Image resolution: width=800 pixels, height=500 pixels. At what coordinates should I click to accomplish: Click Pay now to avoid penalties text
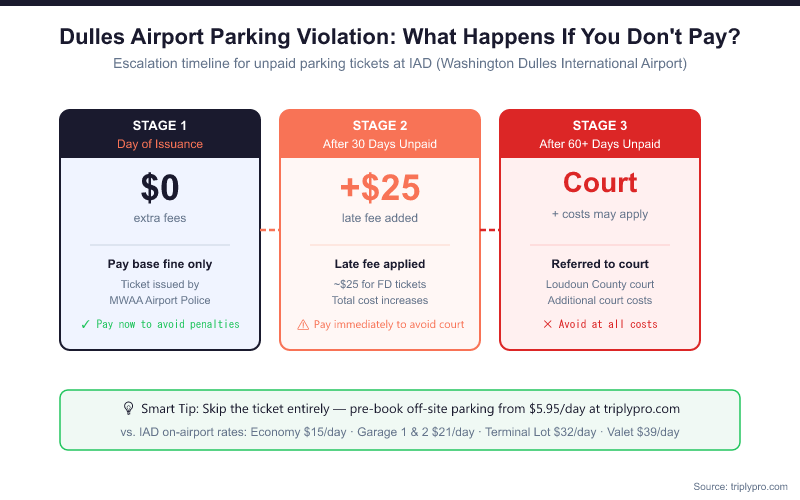[x=168, y=324]
